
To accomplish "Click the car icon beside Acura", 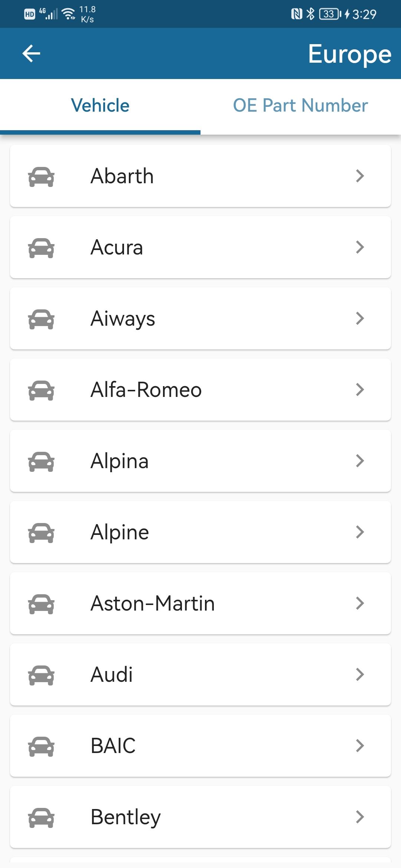I will pyautogui.click(x=41, y=247).
